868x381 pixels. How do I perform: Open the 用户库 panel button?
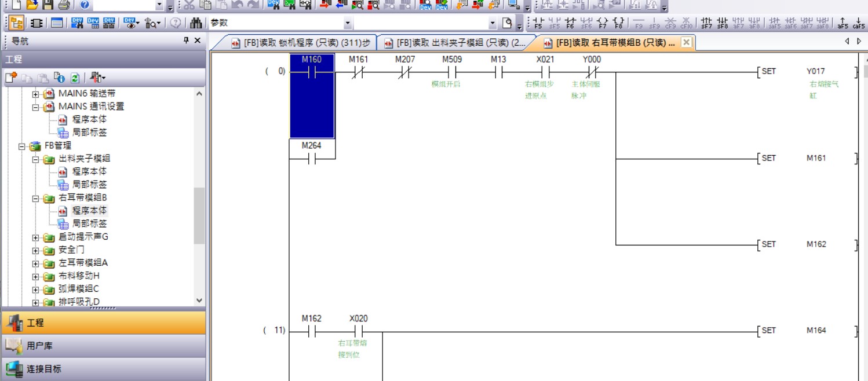[x=103, y=346]
